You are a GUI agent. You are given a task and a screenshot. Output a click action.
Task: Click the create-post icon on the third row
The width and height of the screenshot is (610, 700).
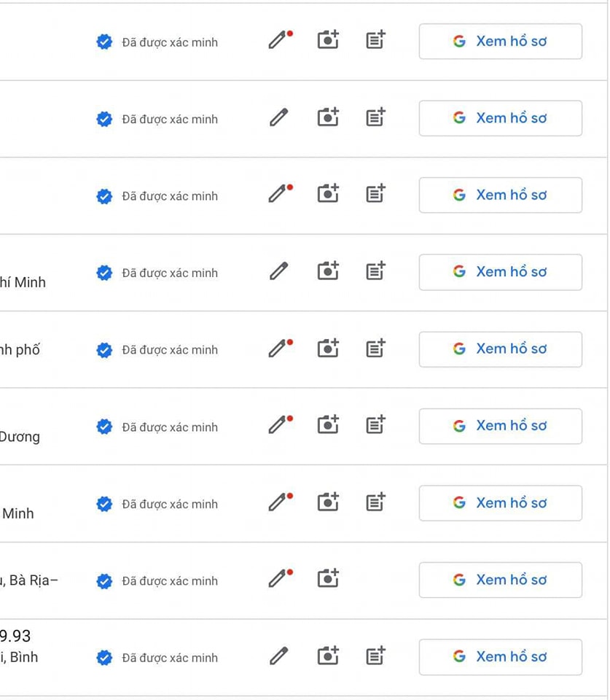point(375,194)
